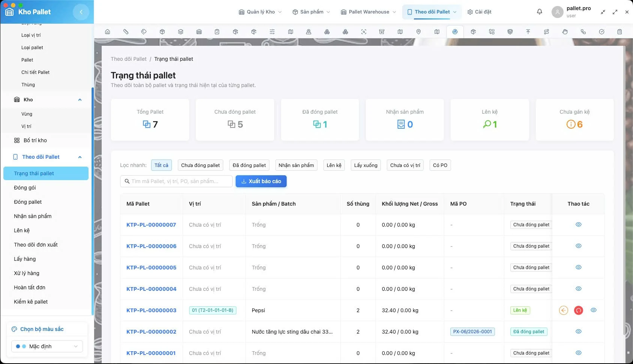Click the price tag toolbar icon
Image resolution: width=633 pixels, height=364 pixels.
[x=144, y=32]
